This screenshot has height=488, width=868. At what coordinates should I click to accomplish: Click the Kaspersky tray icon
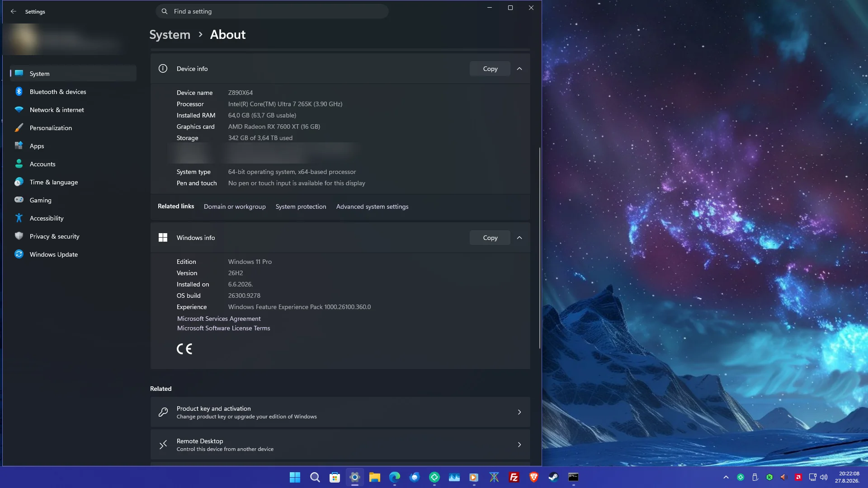[x=769, y=477]
